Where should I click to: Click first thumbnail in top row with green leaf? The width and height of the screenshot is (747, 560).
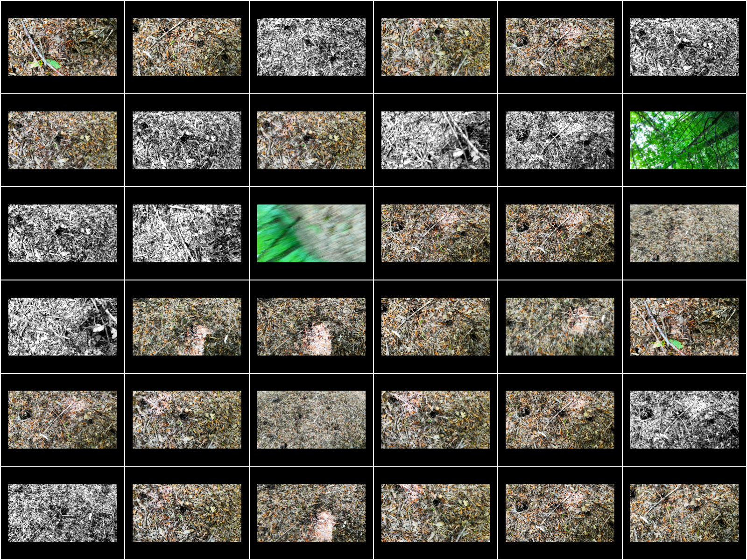pyautogui.click(x=63, y=47)
